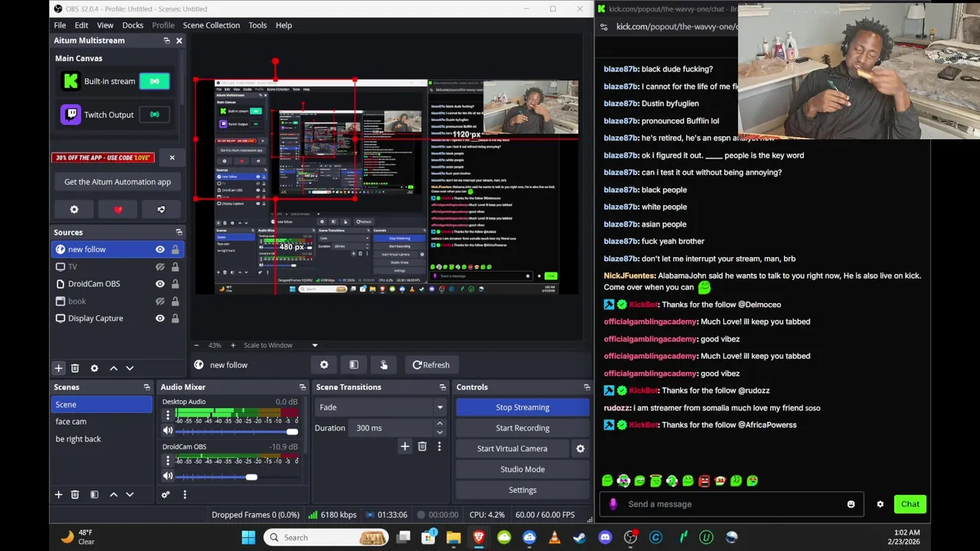Move scene up in Scenes panel

[113, 494]
